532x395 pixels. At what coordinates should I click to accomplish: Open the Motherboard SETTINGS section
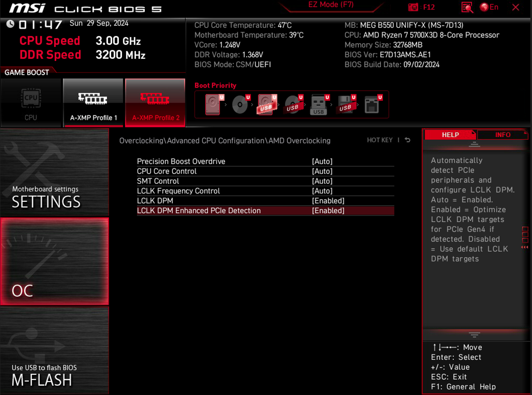(54, 173)
